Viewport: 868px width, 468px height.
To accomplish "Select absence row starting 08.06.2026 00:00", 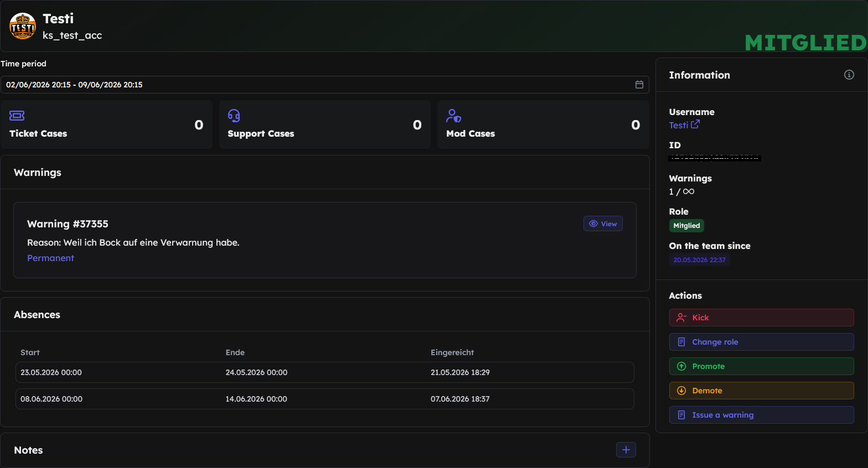I will (325, 399).
